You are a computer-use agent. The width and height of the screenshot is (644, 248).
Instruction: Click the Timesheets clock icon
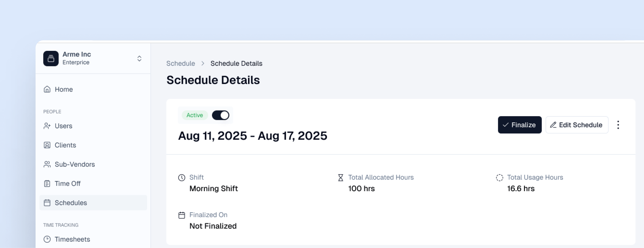[47, 239]
